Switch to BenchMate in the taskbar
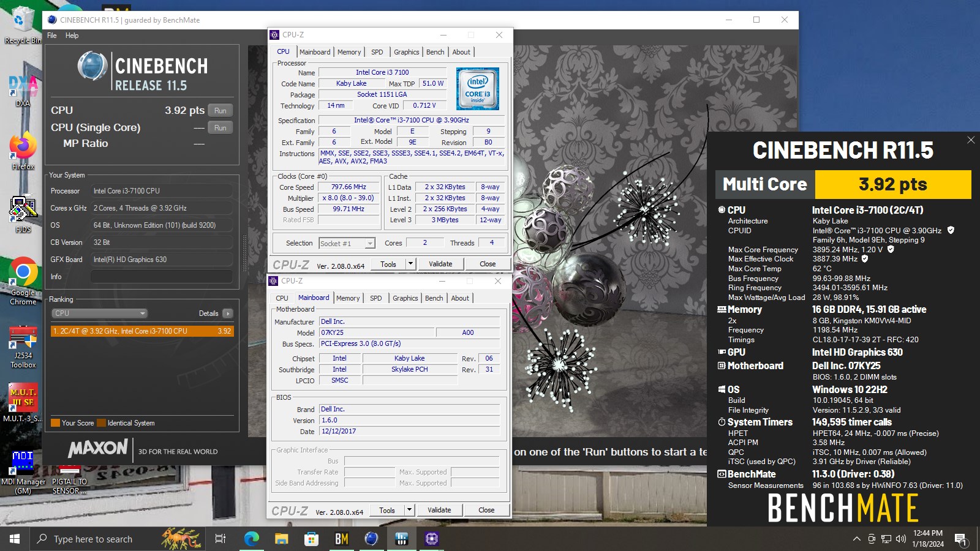This screenshot has height=551, width=980. pos(341,539)
